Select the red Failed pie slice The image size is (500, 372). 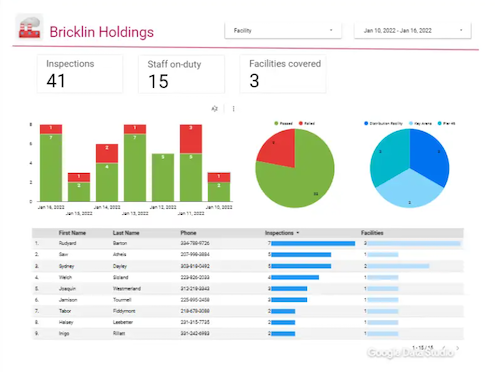coord(278,148)
